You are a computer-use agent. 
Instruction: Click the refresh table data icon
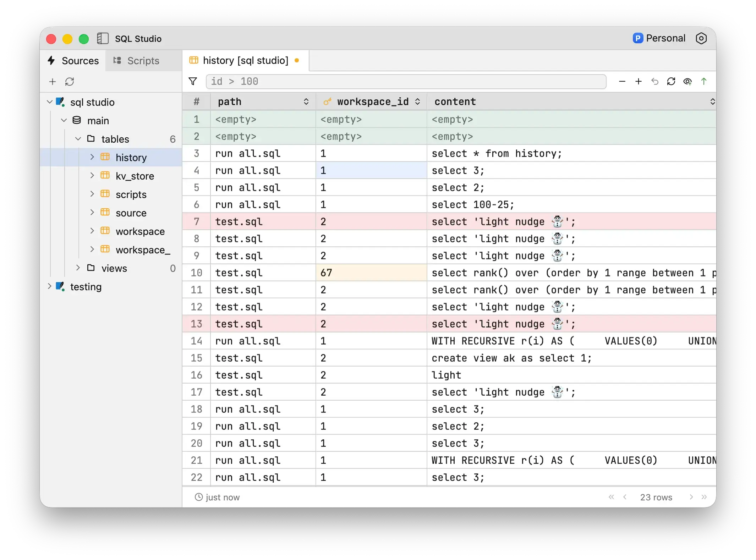[x=671, y=82]
